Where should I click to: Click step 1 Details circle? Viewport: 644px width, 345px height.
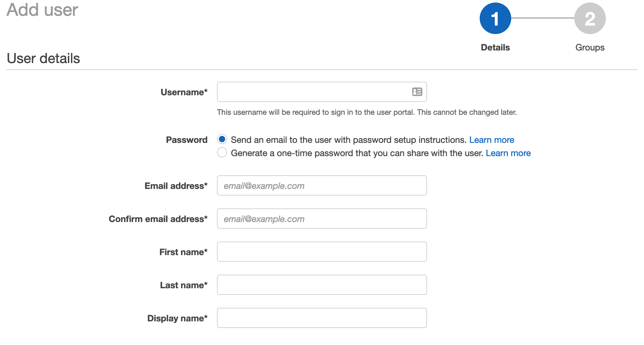pyautogui.click(x=495, y=18)
